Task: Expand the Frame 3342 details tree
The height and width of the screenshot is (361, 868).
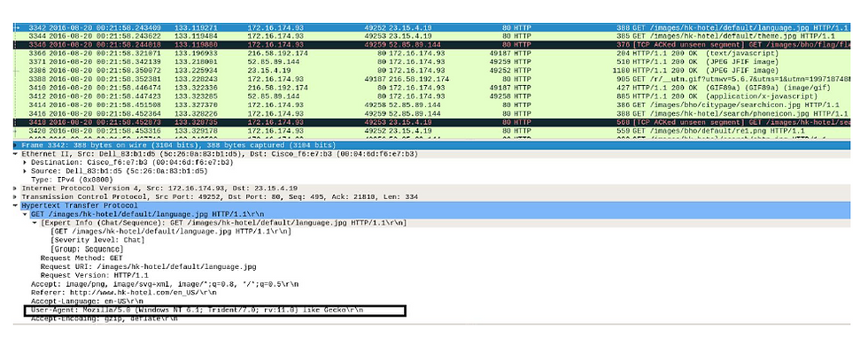Action: coord(16,145)
